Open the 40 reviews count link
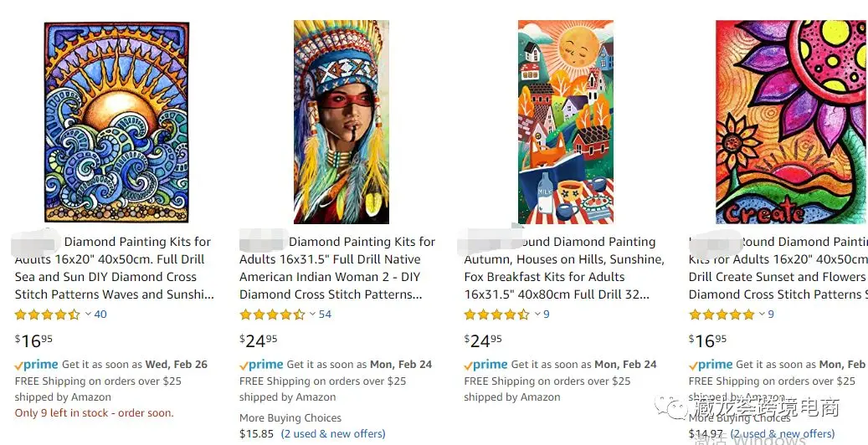 click(100, 315)
